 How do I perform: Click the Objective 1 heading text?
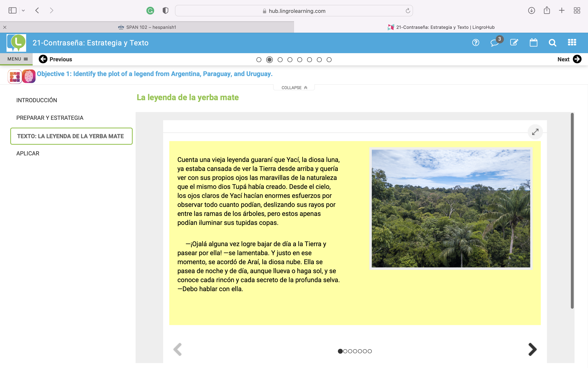pos(155,74)
